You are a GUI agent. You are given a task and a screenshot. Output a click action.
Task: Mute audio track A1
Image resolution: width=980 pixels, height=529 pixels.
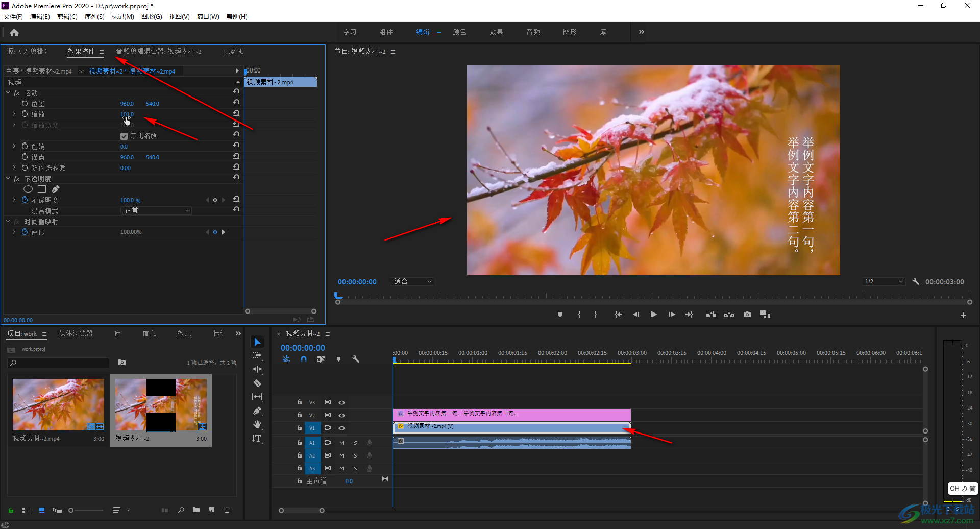tap(341, 443)
